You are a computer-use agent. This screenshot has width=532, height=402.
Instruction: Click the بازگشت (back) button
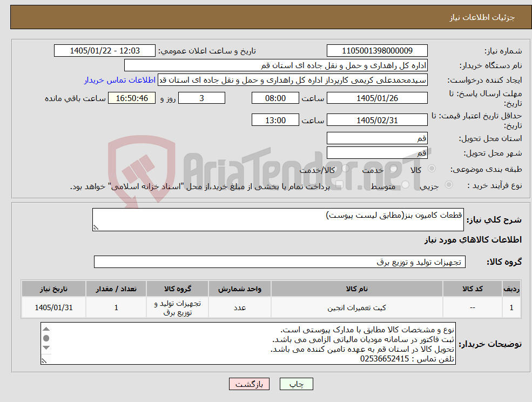(x=249, y=384)
